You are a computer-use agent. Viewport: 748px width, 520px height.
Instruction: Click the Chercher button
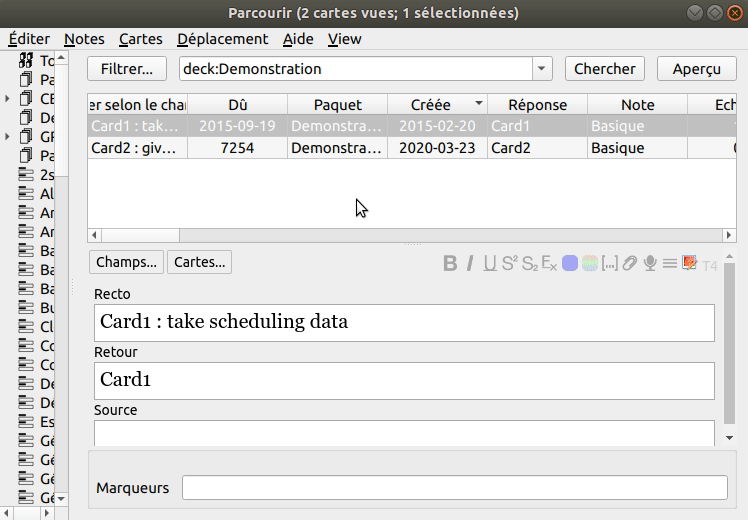click(605, 69)
